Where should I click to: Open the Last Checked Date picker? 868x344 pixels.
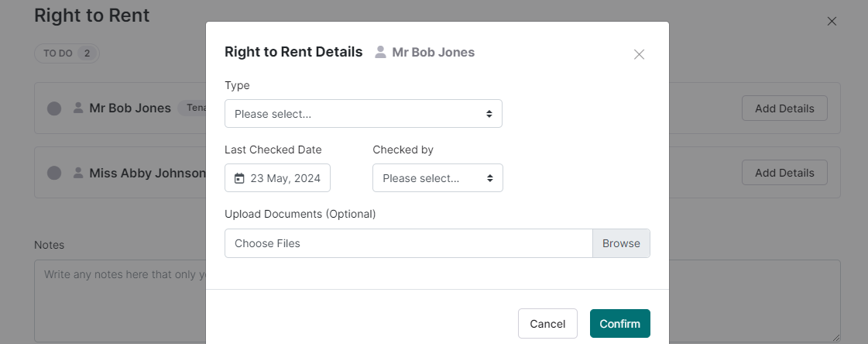[x=277, y=178]
